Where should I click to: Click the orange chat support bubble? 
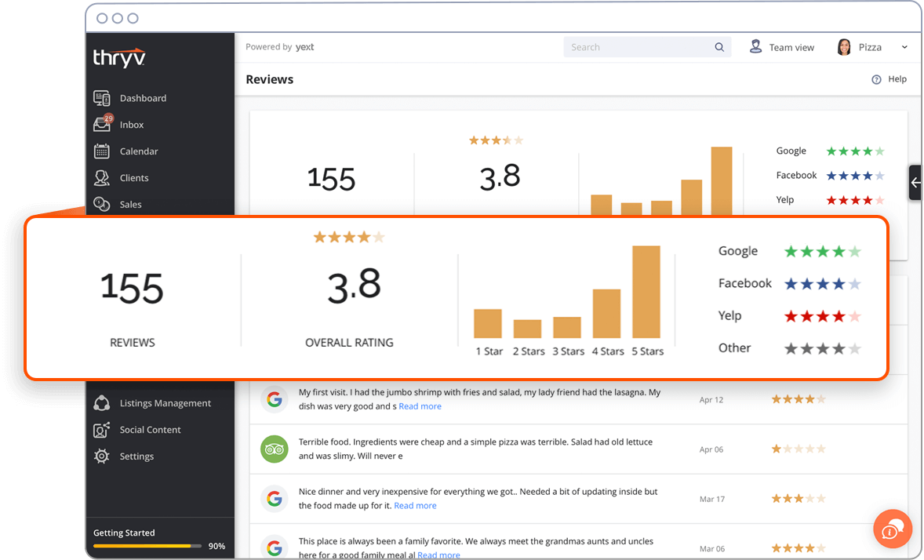pos(893,529)
